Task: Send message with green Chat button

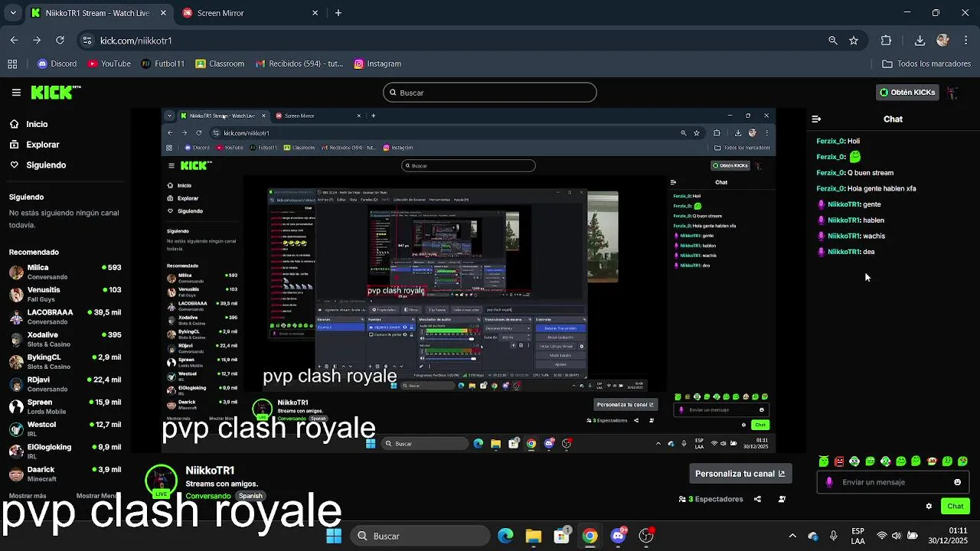Action: 955,506
